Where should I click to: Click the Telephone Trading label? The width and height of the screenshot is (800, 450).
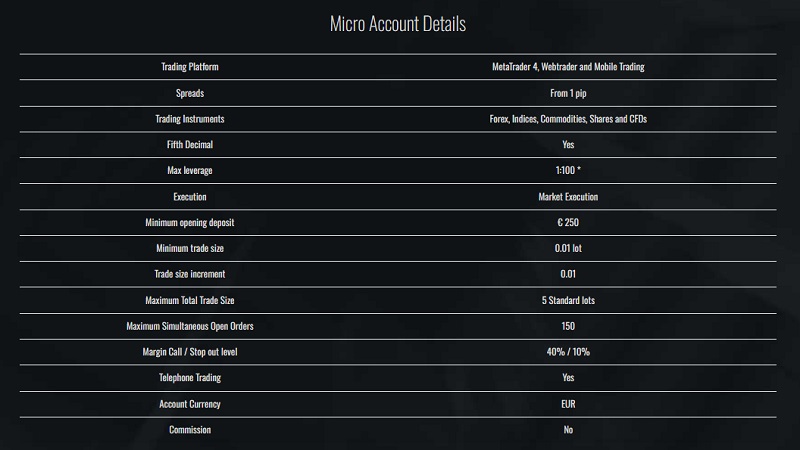click(189, 378)
